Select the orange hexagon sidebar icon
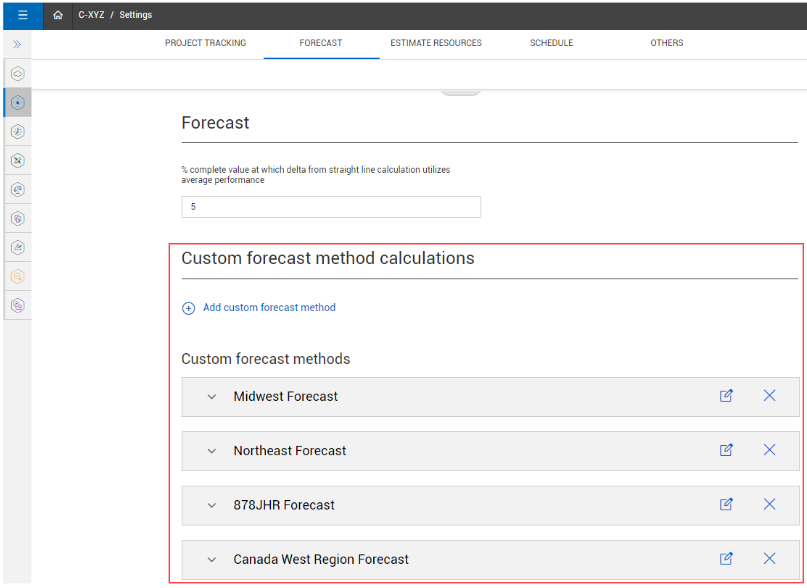 (x=17, y=276)
